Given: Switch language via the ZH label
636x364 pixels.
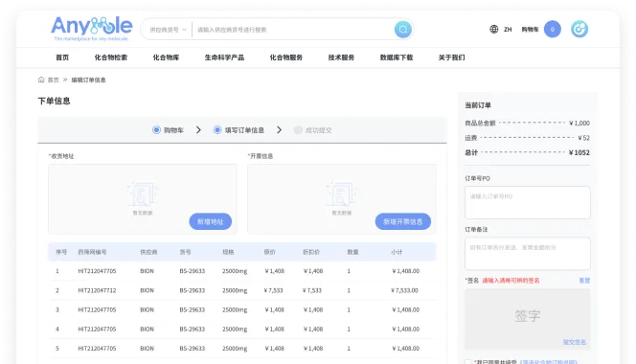Looking at the screenshot, I should [508, 30].
